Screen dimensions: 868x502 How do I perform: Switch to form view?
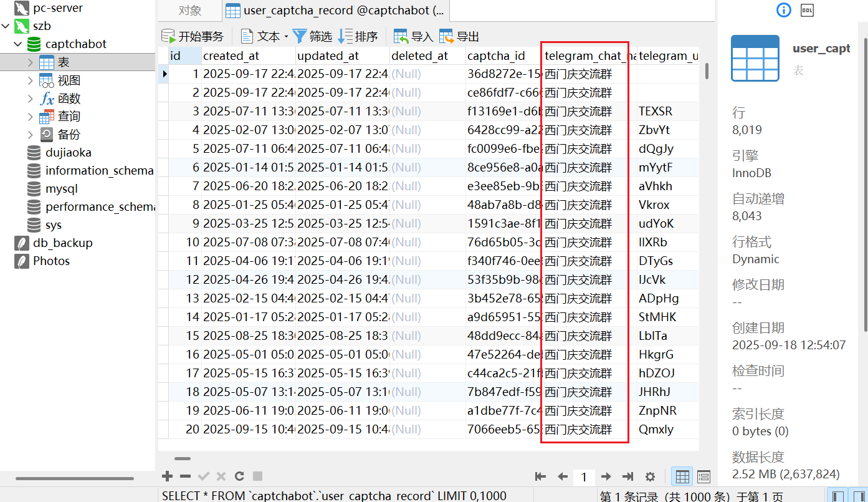tap(703, 477)
